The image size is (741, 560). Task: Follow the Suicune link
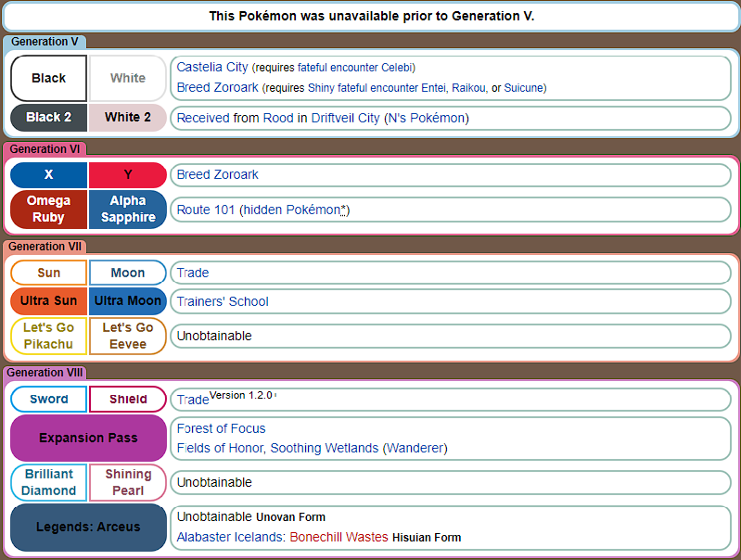click(x=524, y=88)
